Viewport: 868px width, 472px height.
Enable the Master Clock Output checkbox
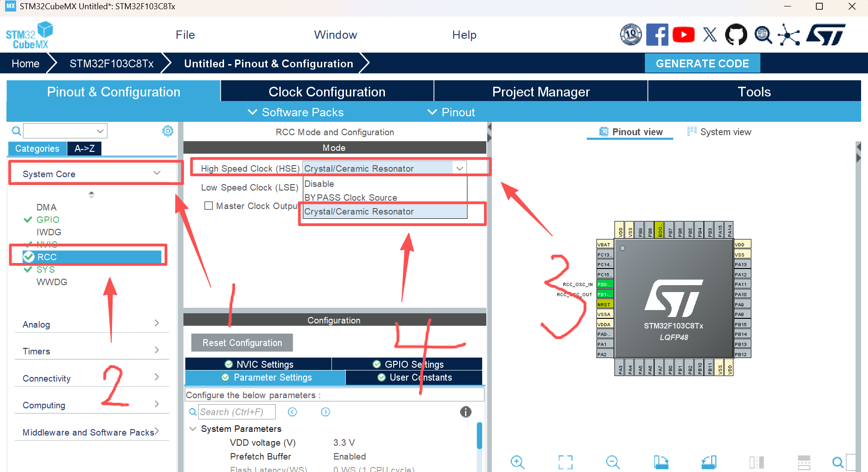[x=208, y=205]
